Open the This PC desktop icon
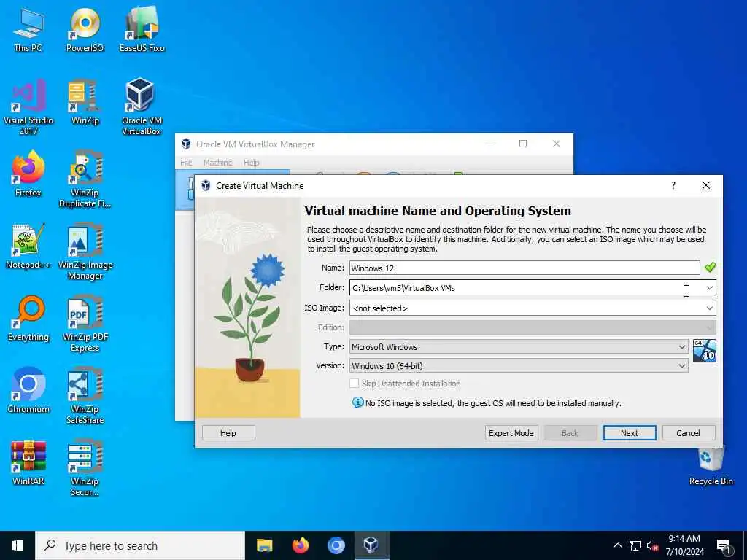The image size is (747, 560). [28, 29]
